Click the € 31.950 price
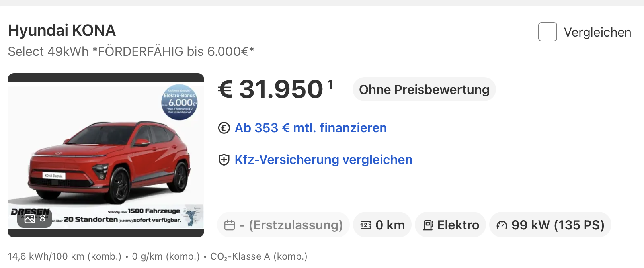The image size is (644, 268). tap(271, 89)
